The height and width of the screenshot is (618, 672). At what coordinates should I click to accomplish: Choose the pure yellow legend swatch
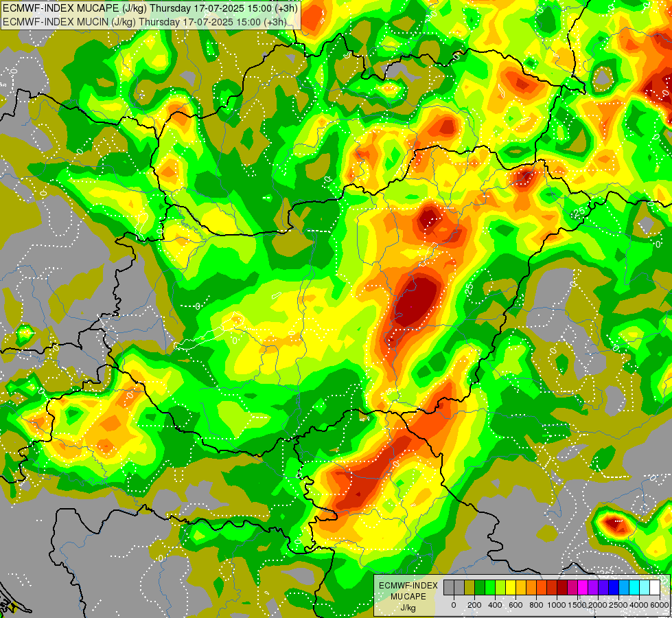511,587
